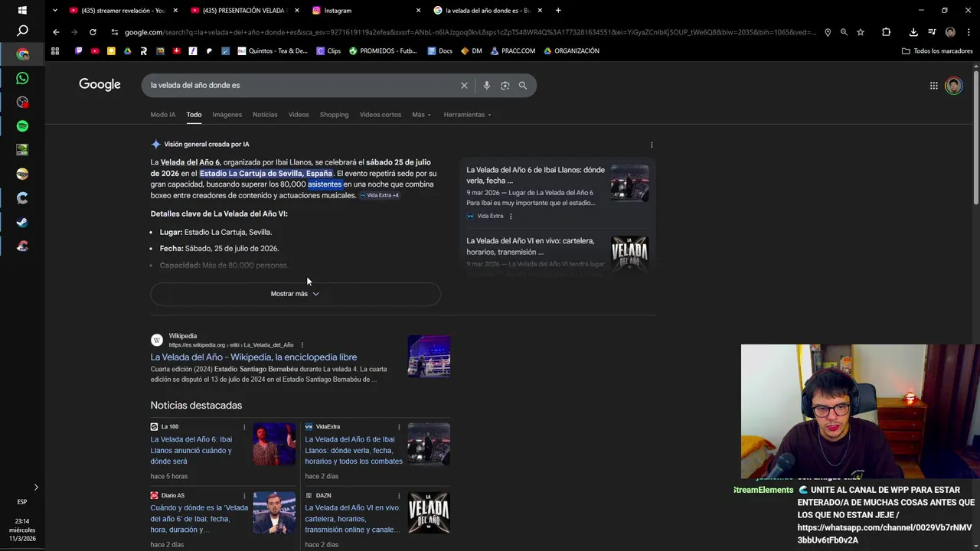This screenshot has width=980, height=551.
Task: Click the Windows Start button
Action: click(22, 10)
